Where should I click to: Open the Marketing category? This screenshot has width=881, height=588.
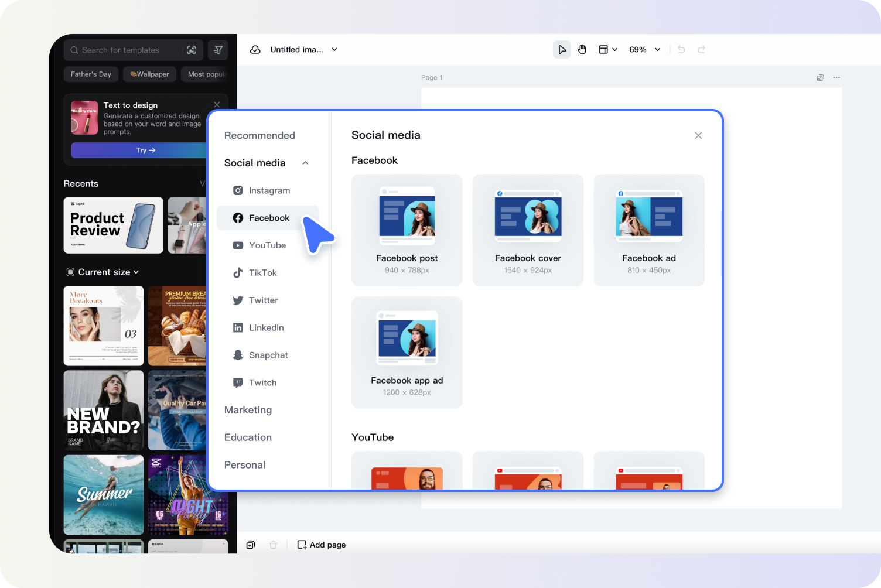[248, 410]
